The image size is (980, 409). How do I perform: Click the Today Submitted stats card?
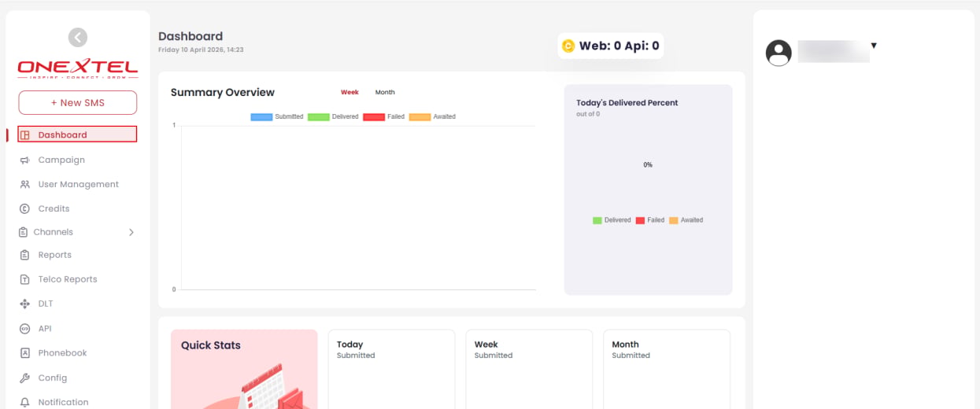(391, 369)
